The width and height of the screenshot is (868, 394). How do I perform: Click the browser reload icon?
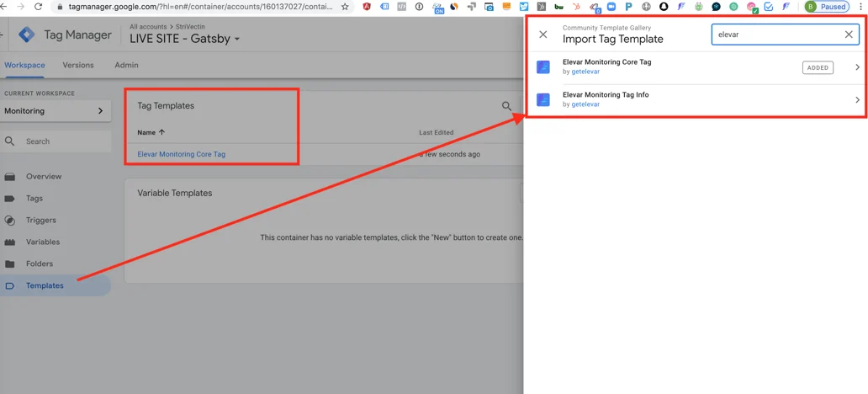[x=38, y=7]
